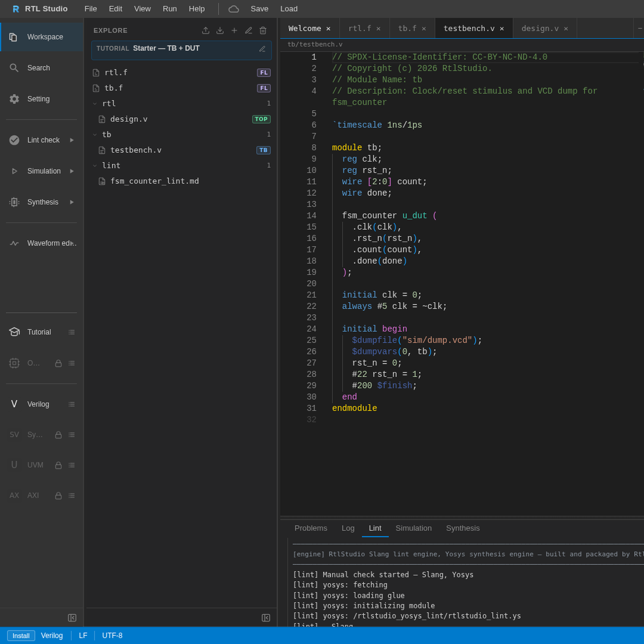Select the Verilog V icon

(14, 404)
